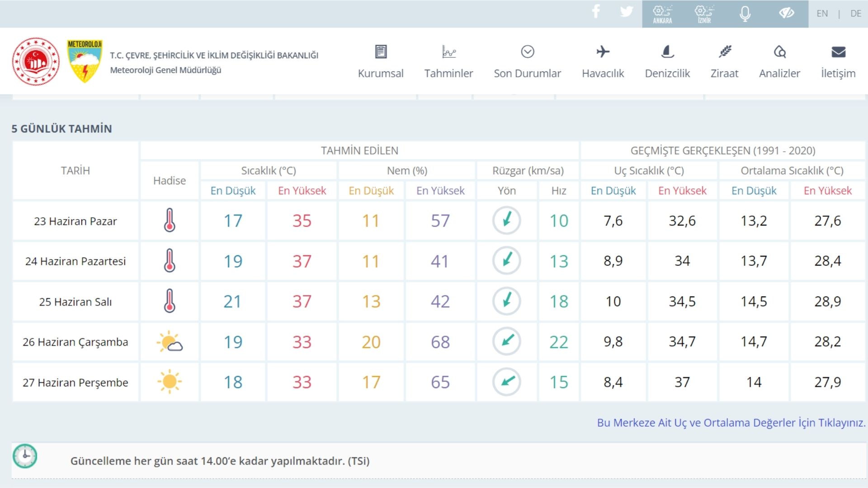Viewport: 868px width, 488px height.
Task: Click the Rüzgar (km/sa) column header
Action: [x=528, y=170]
